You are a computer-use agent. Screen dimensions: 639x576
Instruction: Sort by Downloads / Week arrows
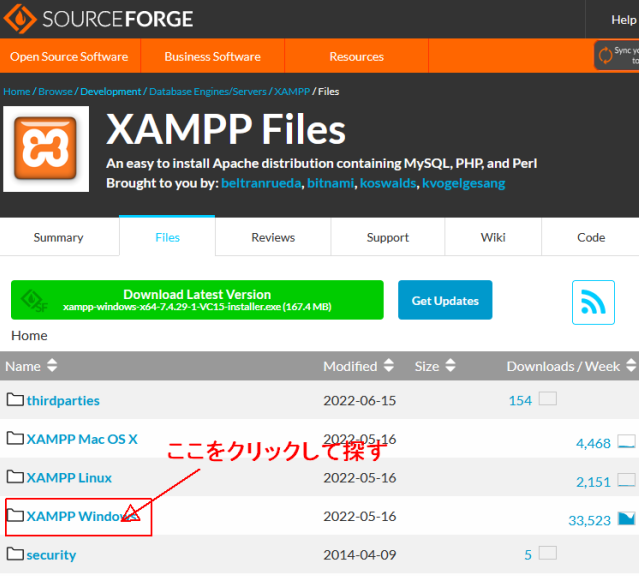tap(631, 365)
